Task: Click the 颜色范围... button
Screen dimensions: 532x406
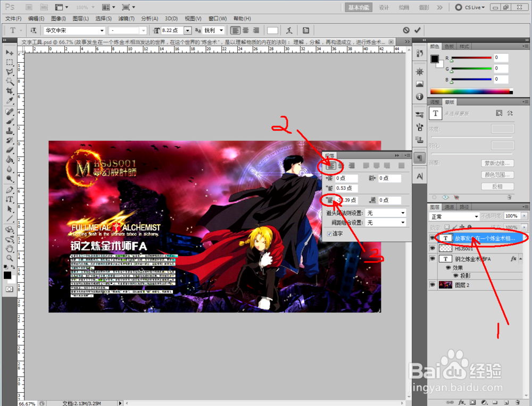Action: click(497, 175)
